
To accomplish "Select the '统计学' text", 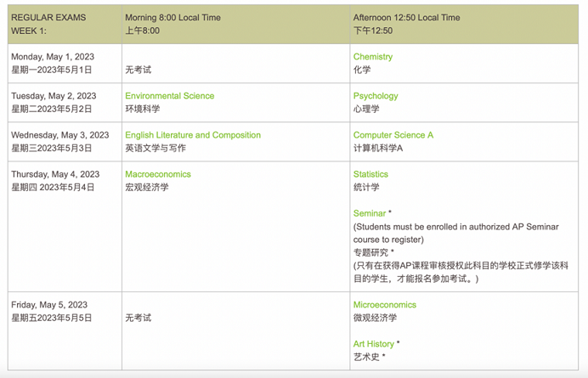I will coord(366,187).
